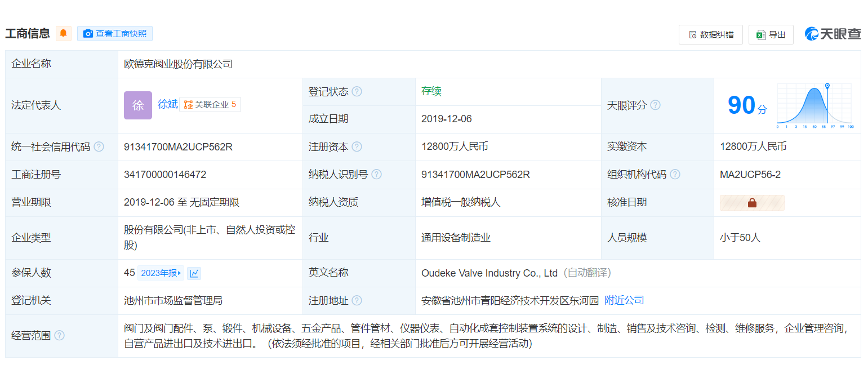Click the 登记机关 label
The height and width of the screenshot is (387, 868).
coord(31,300)
